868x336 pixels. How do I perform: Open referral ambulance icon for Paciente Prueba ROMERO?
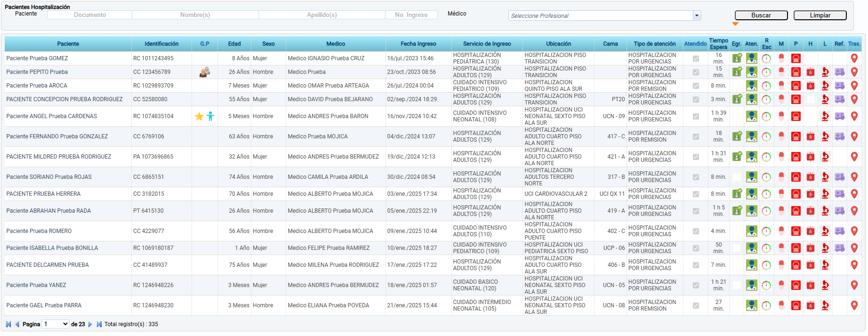coord(840,231)
